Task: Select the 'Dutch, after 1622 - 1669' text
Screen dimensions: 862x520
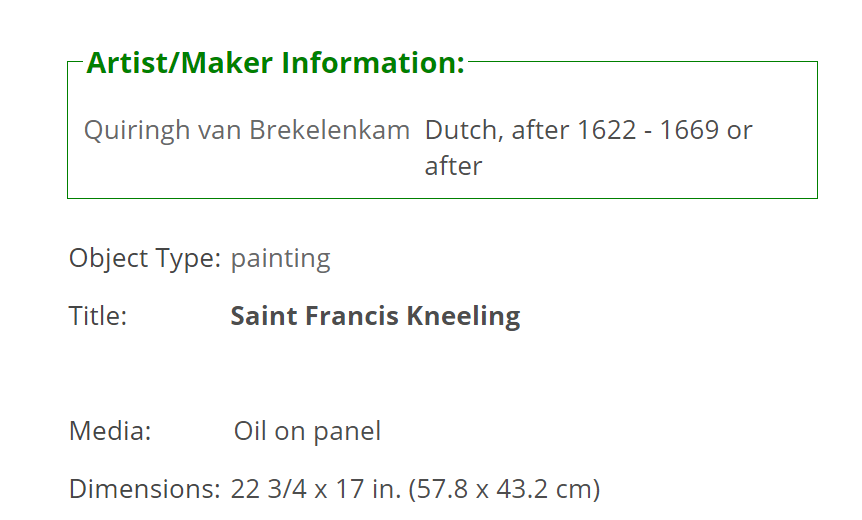Action: 571,130
